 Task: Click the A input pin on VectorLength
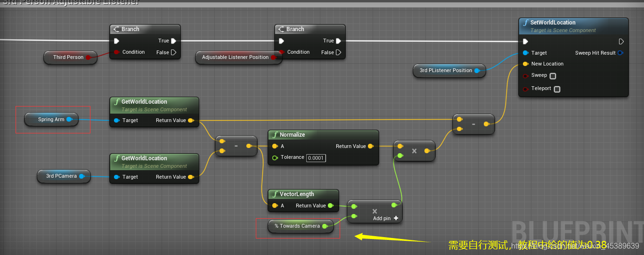point(275,206)
